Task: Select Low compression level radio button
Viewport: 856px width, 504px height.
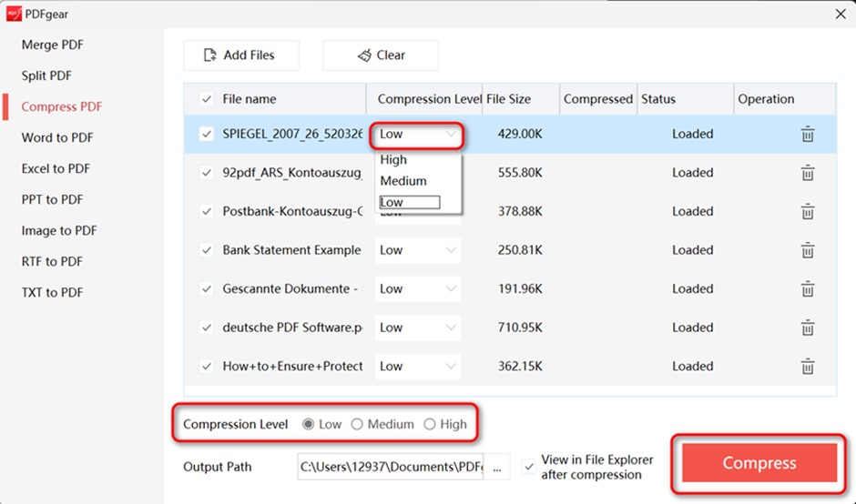Action: point(309,424)
